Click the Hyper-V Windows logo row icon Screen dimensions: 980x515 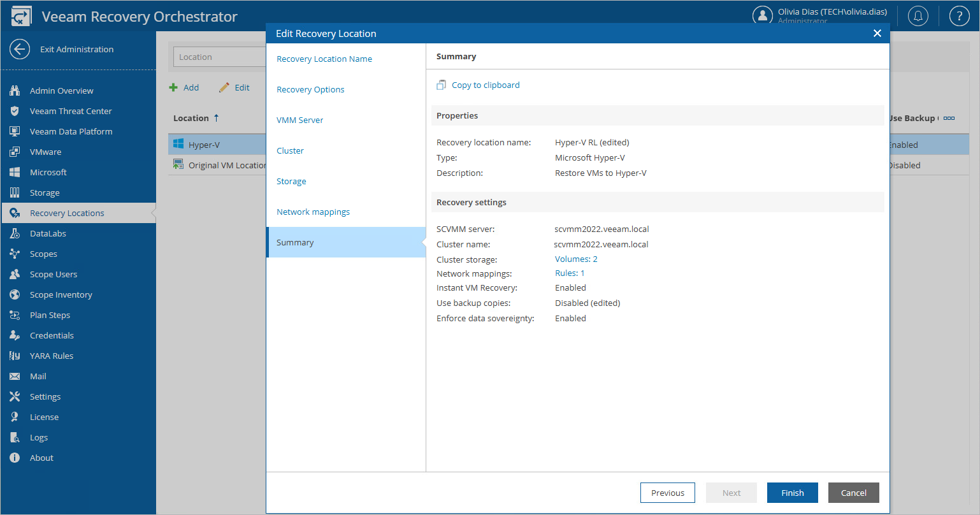point(178,145)
